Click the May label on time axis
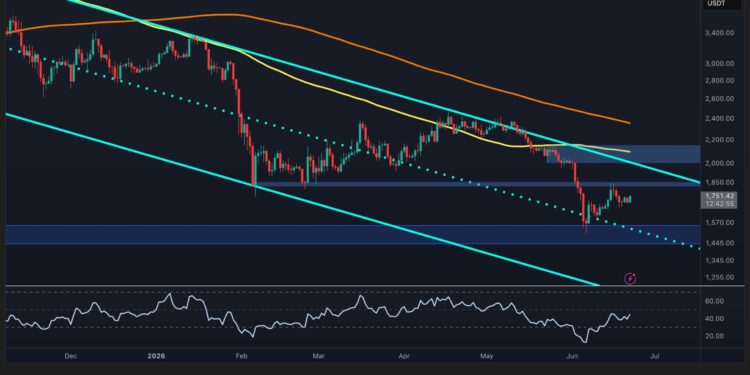 coord(487,356)
